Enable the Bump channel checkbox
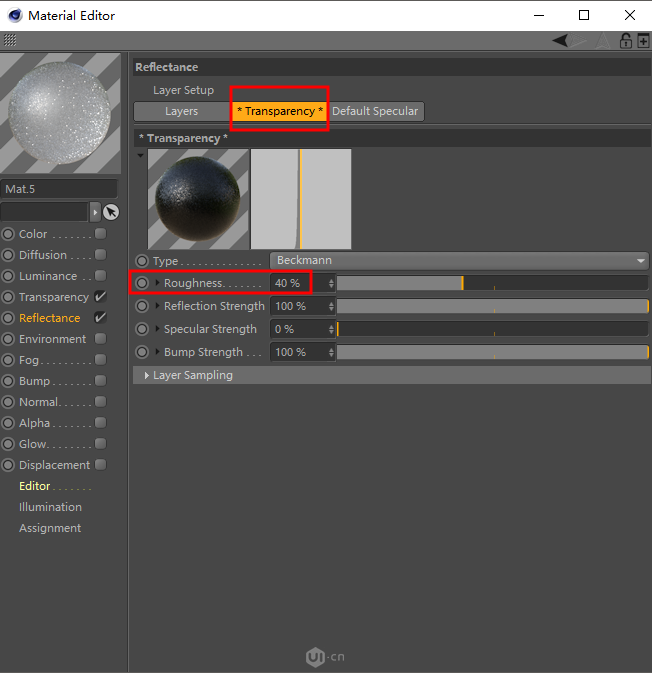 pos(100,381)
